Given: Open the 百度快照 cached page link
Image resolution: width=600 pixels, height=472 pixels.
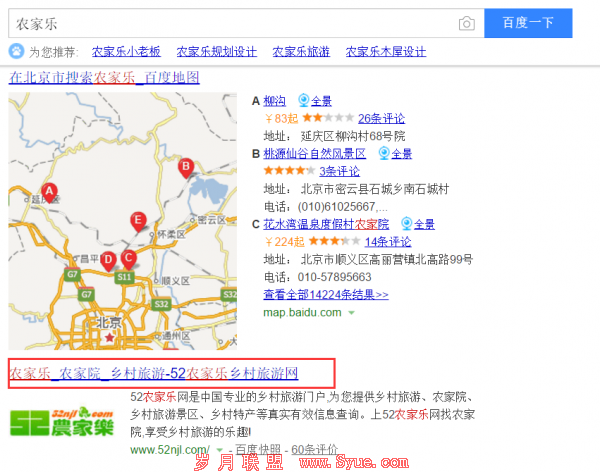Looking at the screenshot, I should coord(258,449).
